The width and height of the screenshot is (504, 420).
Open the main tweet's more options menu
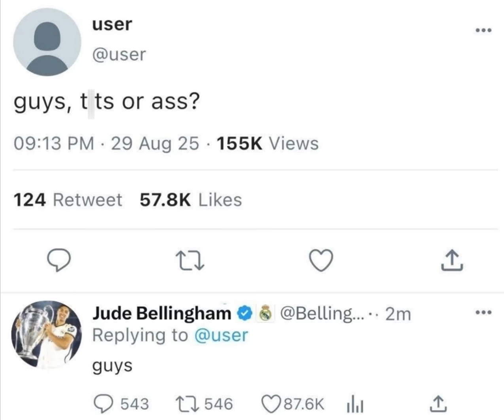(x=483, y=30)
